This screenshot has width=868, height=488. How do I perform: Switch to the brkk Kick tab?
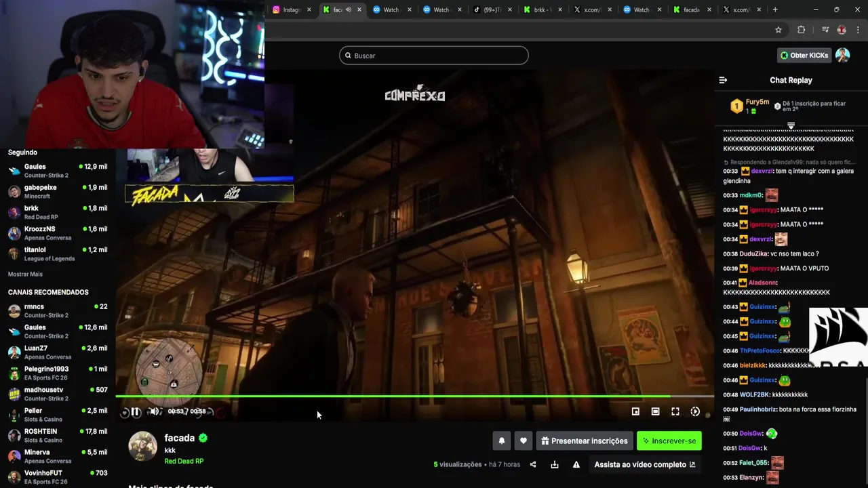(x=541, y=9)
